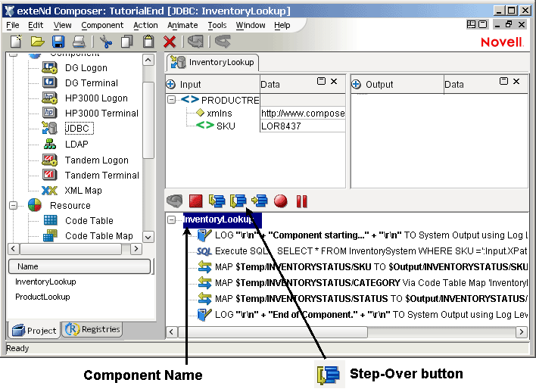
Task: Click the xmlns value field
Action: tap(303, 113)
